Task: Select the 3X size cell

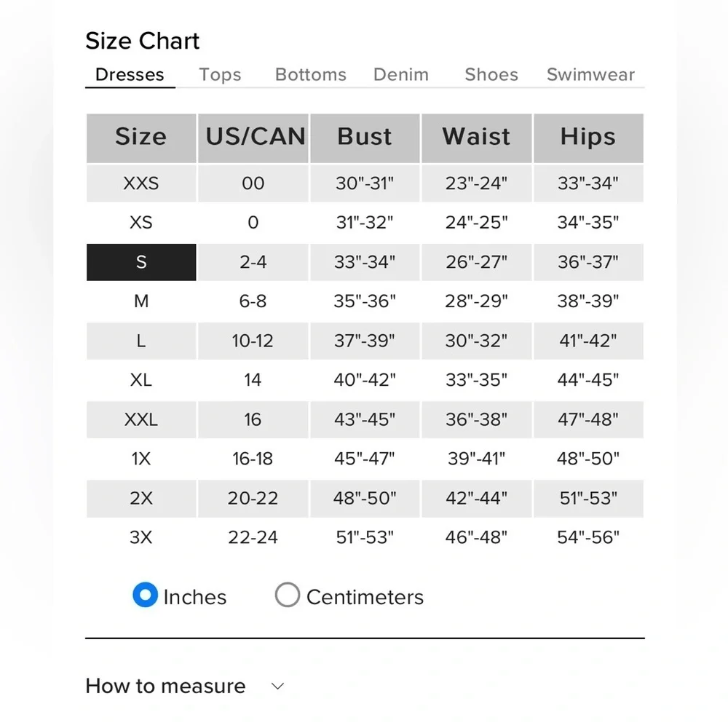Action: tap(141, 538)
